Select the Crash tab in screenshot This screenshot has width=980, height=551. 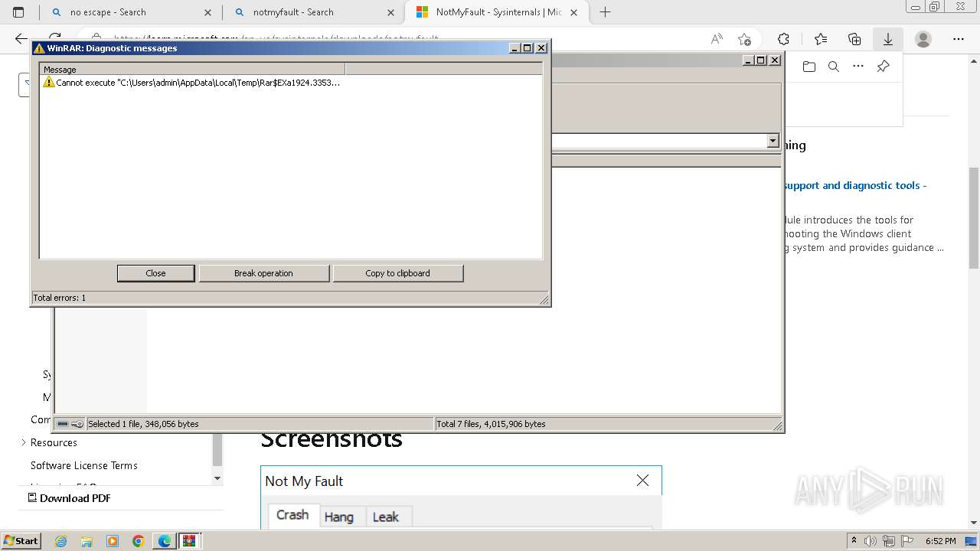pos(292,515)
